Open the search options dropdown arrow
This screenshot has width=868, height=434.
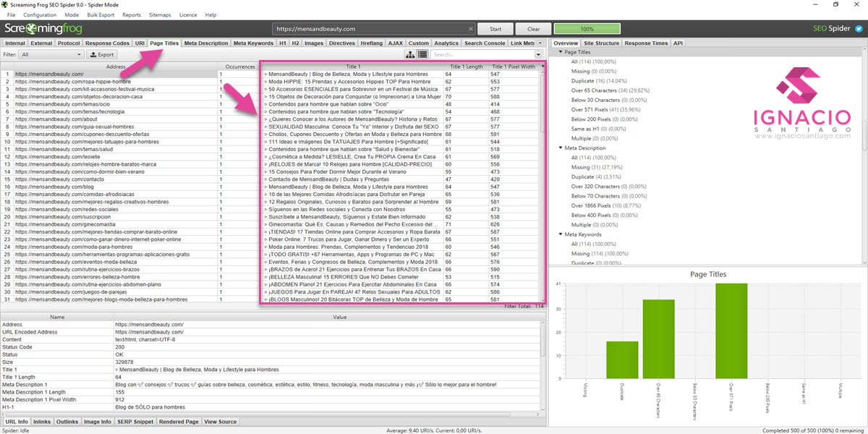538,54
